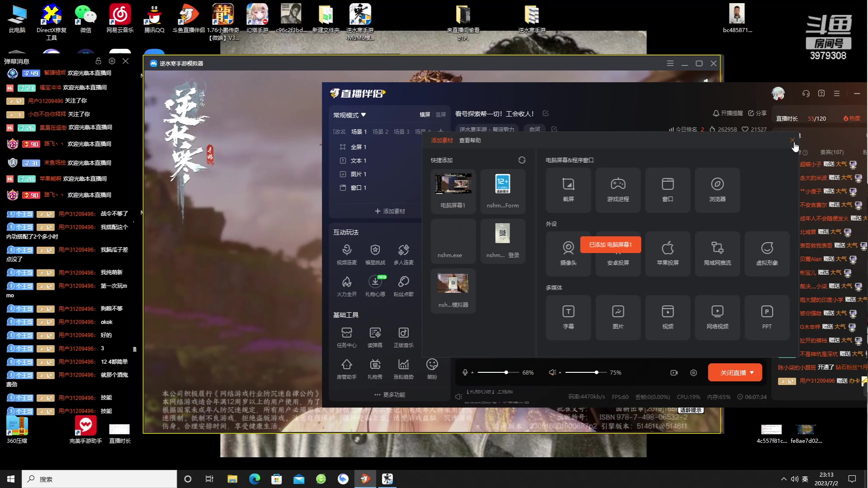Open the 关闭直播 dropdown arrow
The height and width of the screenshot is (488, 868).
click(x=752, y=373)
